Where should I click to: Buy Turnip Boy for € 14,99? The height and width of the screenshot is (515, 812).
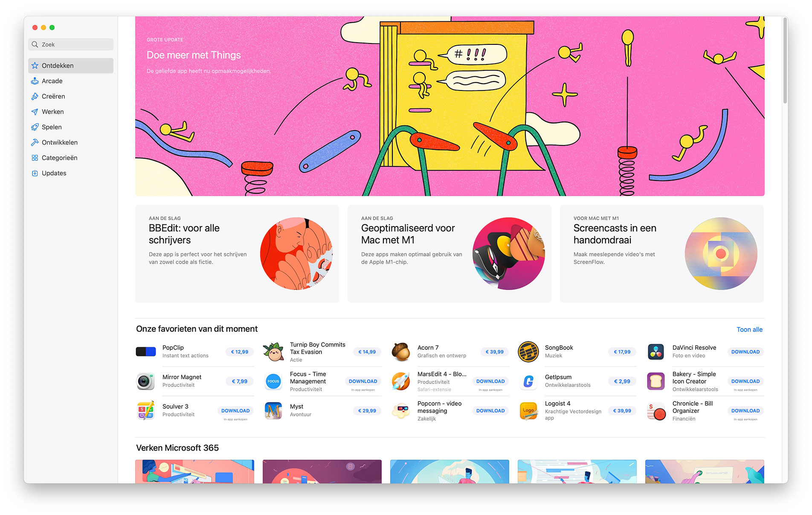[367, 352]
